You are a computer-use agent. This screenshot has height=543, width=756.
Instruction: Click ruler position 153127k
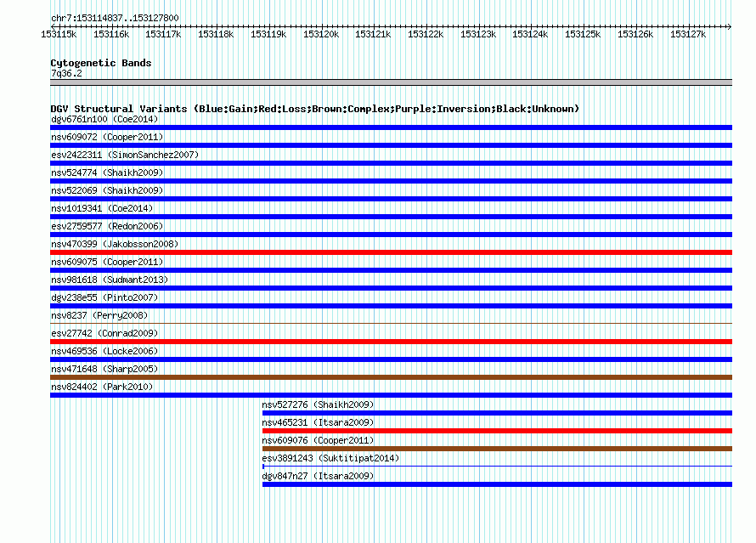coord(688,34)
